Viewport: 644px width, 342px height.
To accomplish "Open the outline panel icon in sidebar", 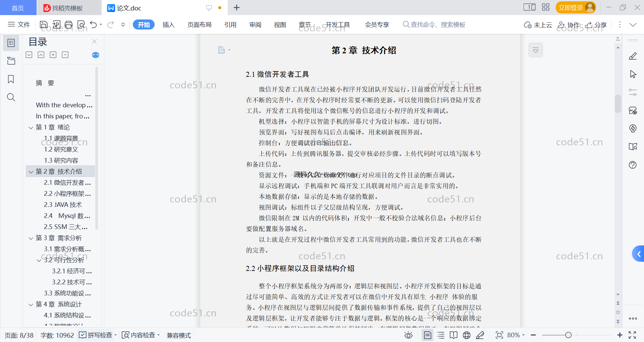I will click(11, 43).
